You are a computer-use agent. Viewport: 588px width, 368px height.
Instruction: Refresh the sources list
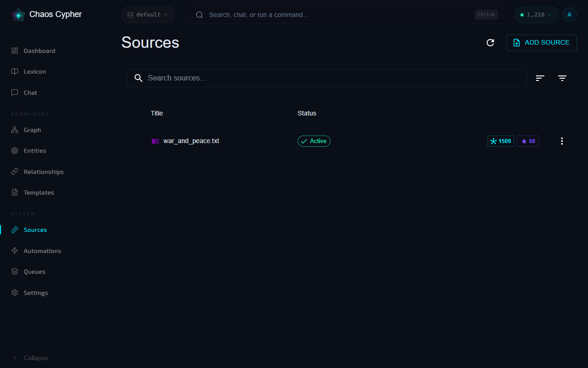click(490, 42)
